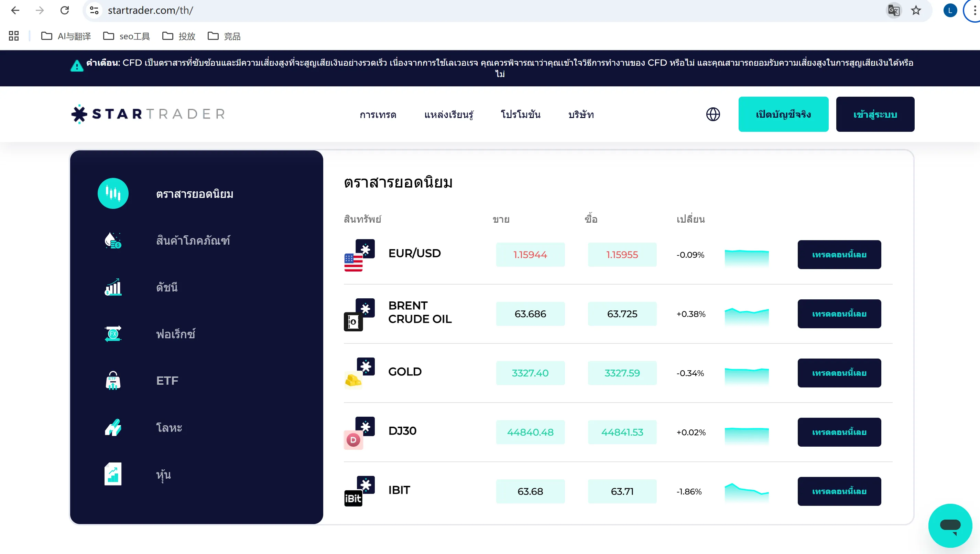Image resolution: width=980 pixels, height=554 pixels.
Task: Click the browser forward arrow
Action: click(x=40, y=10)
